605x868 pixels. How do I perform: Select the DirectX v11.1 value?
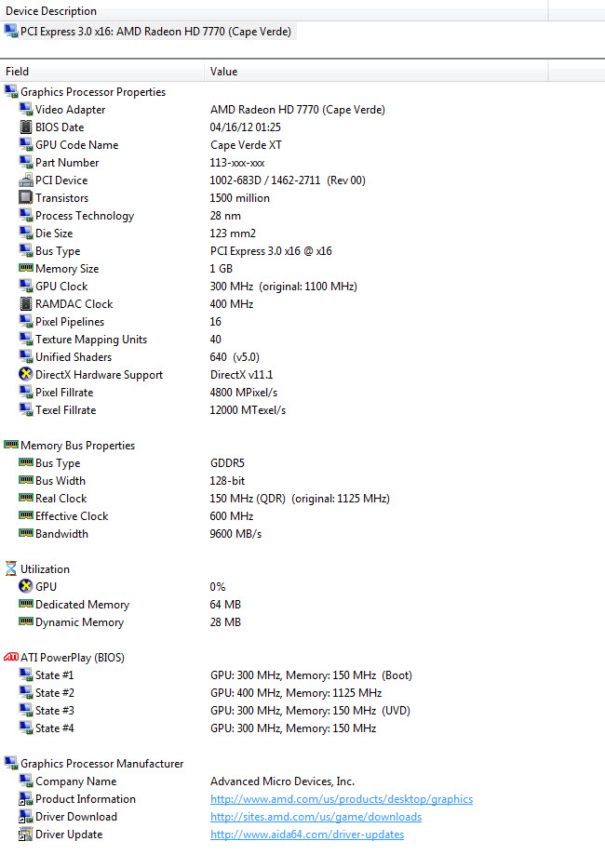click(242, 375)
